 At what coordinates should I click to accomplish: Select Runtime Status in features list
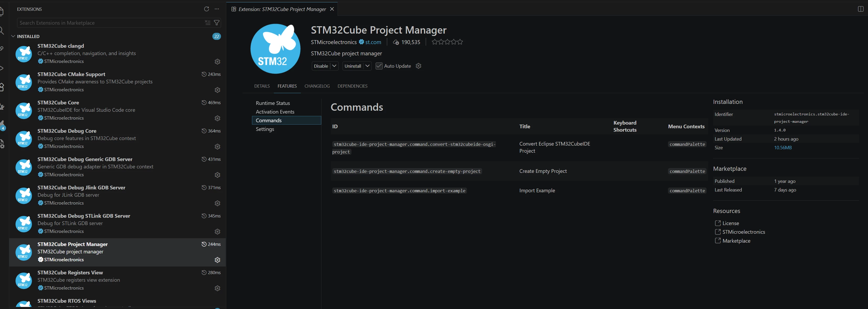pos(286,103)
